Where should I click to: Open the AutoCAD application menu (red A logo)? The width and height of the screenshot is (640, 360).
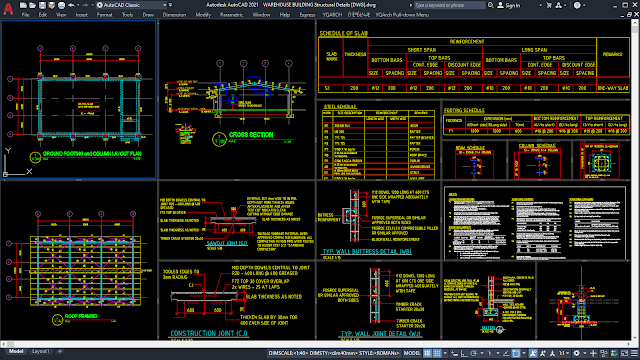8,8
